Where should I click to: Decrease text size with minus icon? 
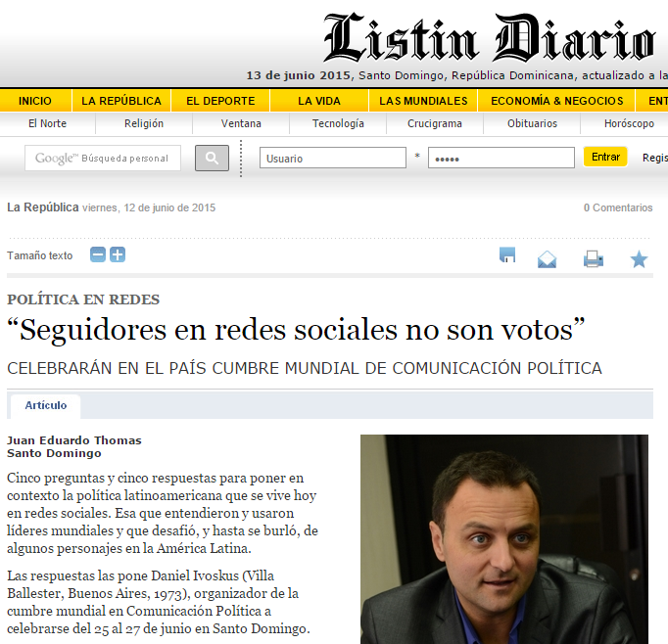click(98, 255)
